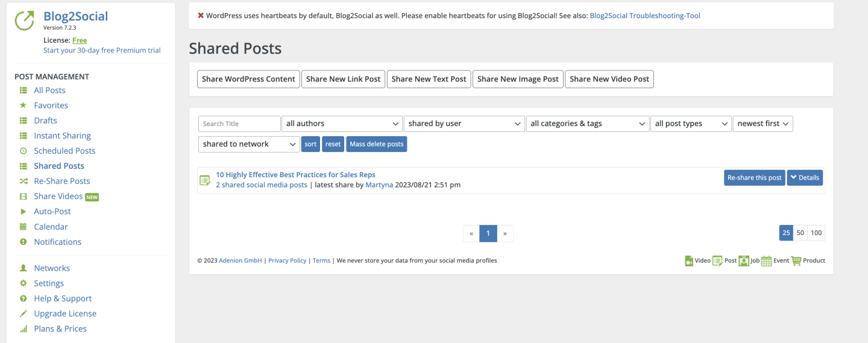Click in the Search Title field
Viewport: 868px width, 343px height.
(x=239, y=124)
